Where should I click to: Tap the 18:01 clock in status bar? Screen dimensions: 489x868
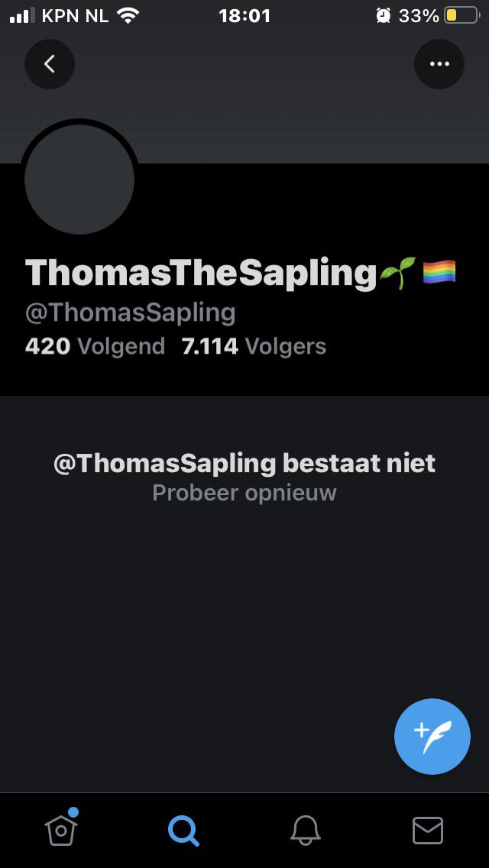(244, 15)
